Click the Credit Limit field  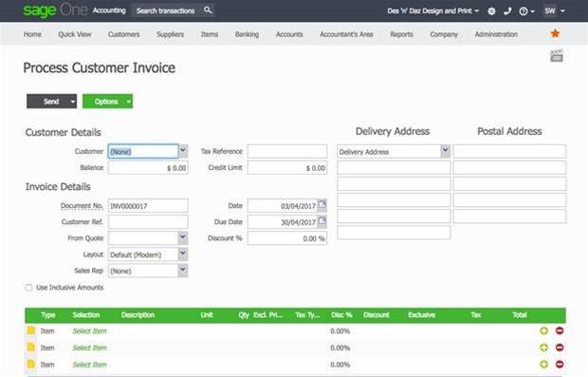(287, 168)
